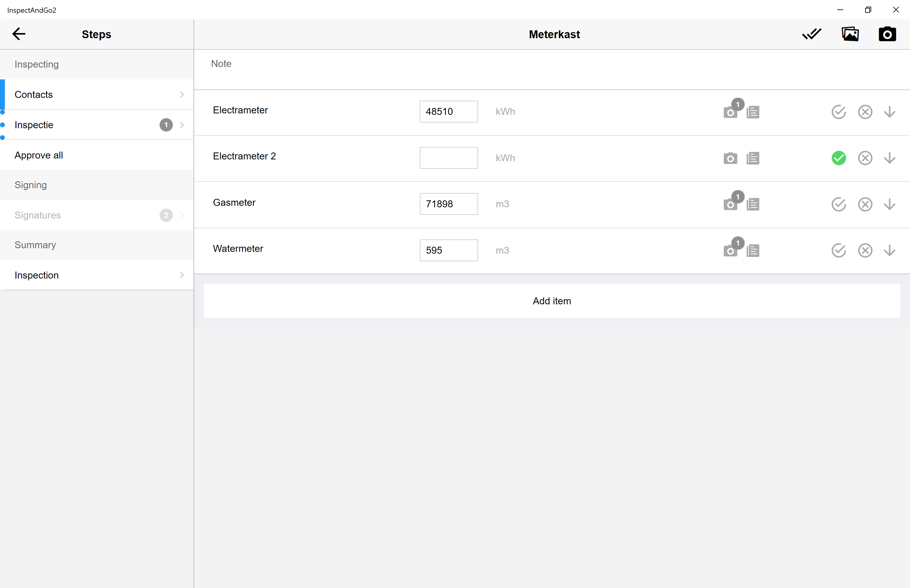The height and width of the screenshot is (588, 910).
Task: Approve the Electrameter row with checkmark
Action: [x=838, y=112]
